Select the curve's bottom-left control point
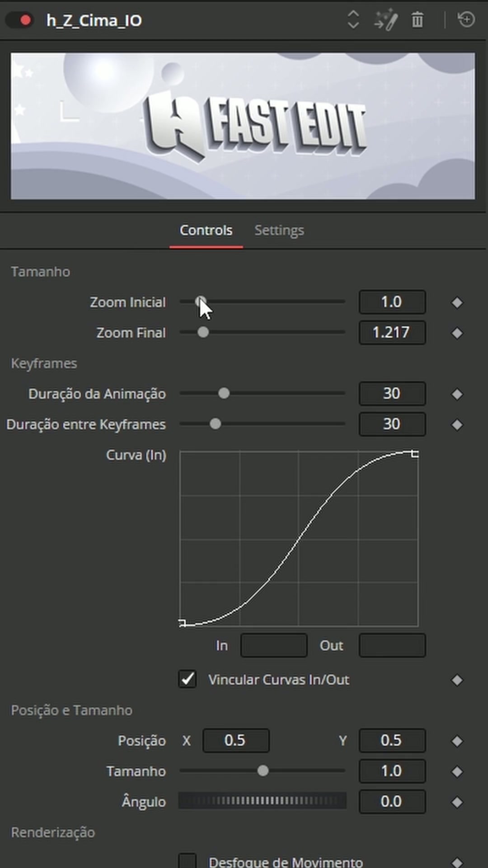This screenshot has width=488, height=868. pyautogui.click(x=182, y=623)
